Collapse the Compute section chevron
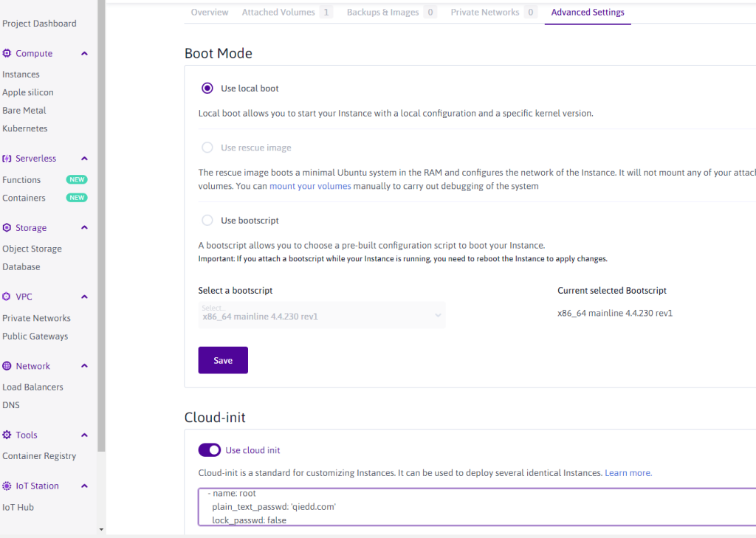 pos(83,53)
